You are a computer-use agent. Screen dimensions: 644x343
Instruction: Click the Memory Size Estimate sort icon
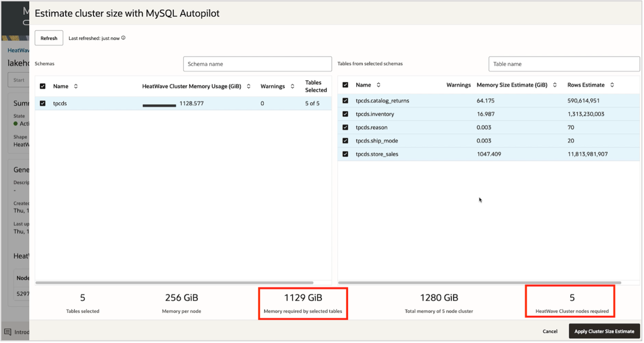pos(555,85)
